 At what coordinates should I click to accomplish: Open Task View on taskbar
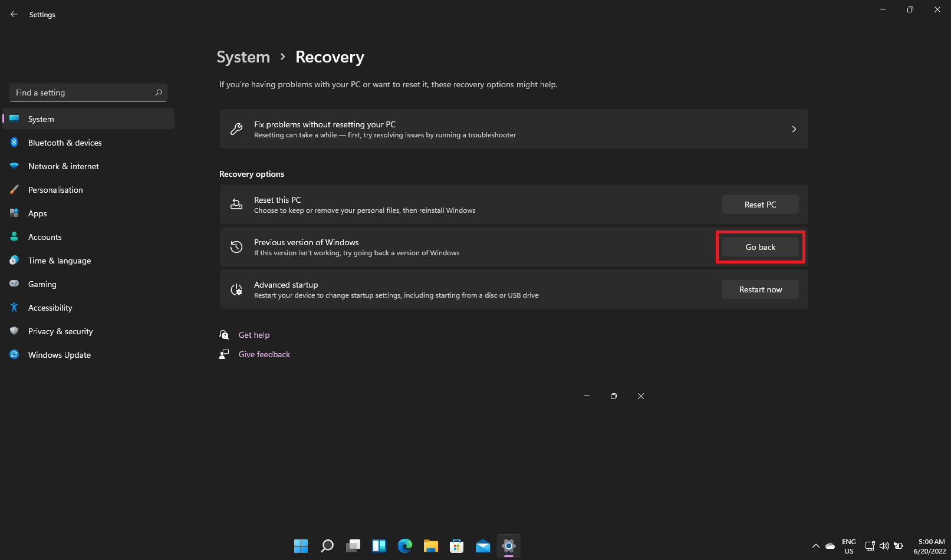click(x=353, y=546)
